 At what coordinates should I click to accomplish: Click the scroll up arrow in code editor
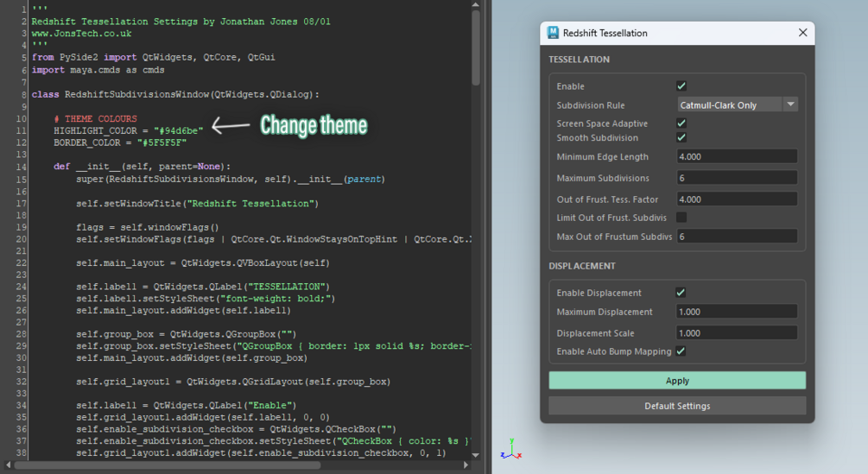tap(476, 4)
